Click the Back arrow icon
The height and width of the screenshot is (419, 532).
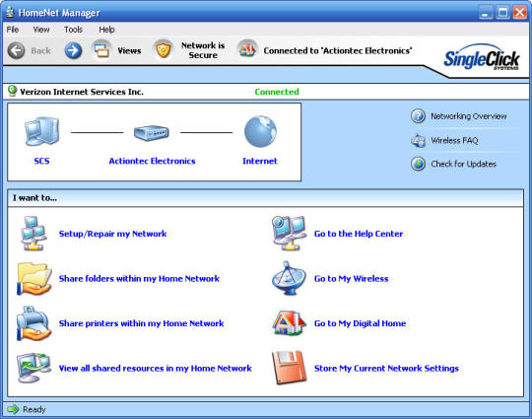(16, 51)
